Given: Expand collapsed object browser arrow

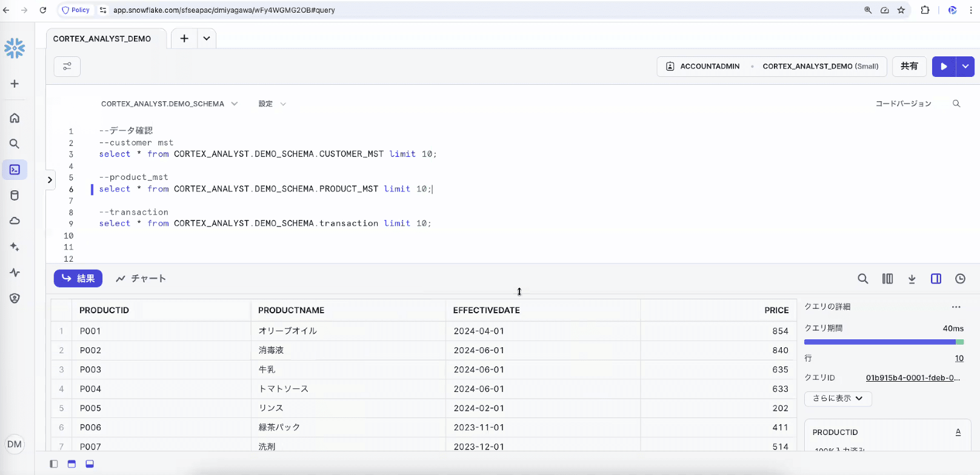Looking at the screenshot, I should [50, 179].
